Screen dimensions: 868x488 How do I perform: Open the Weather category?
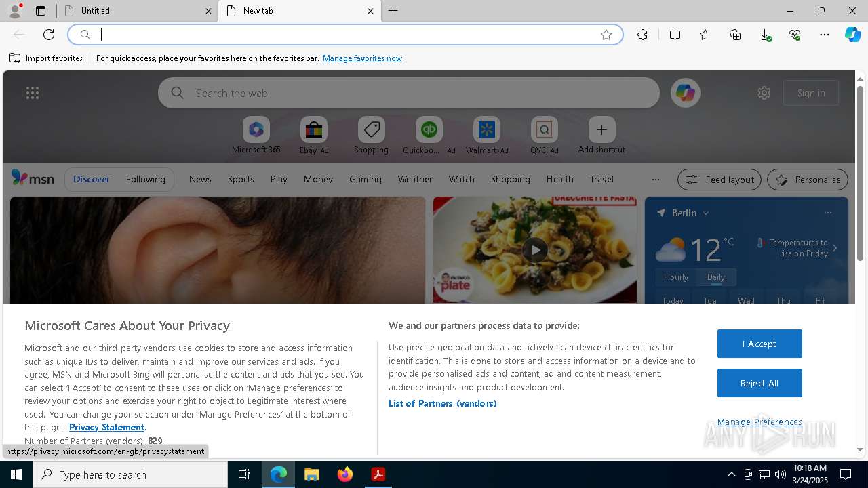[415, 179]
